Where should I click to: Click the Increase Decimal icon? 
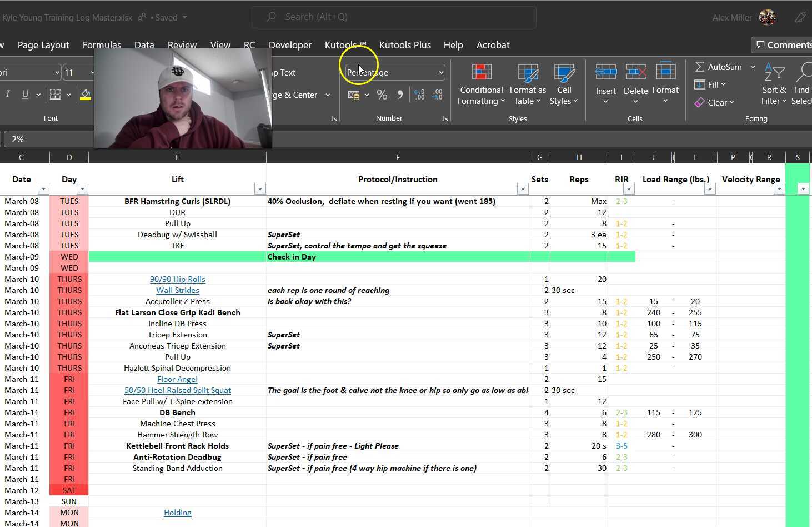419,95
